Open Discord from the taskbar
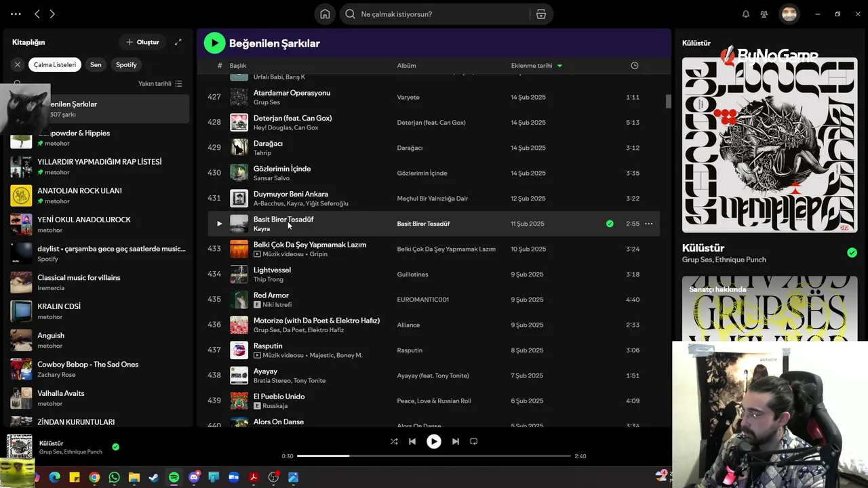 pyautogui.click(x=194, y=478)
